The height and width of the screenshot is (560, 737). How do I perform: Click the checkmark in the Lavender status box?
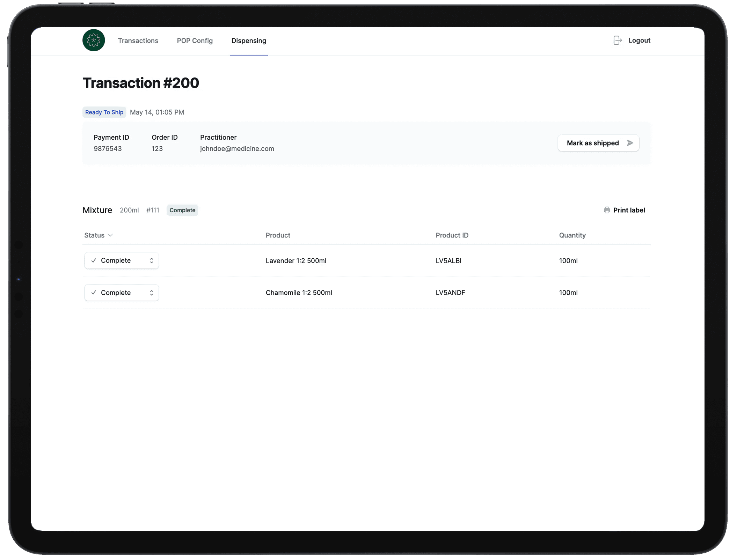click(x=94, y=260)
